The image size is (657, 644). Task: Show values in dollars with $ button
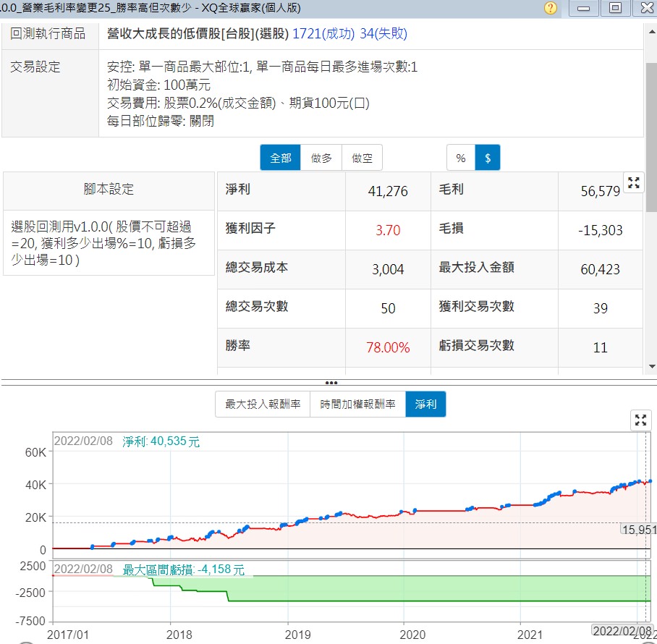click(488, 158)
